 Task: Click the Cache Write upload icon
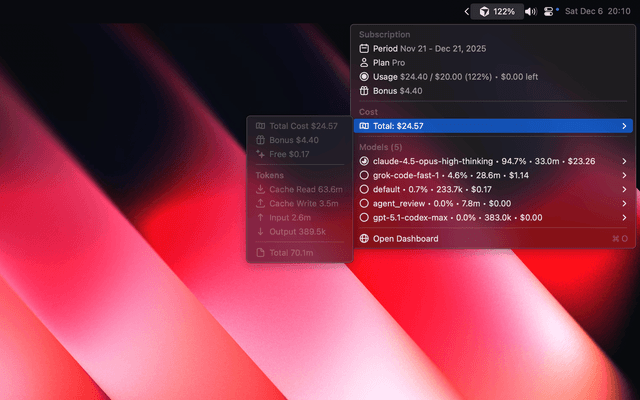260,203
